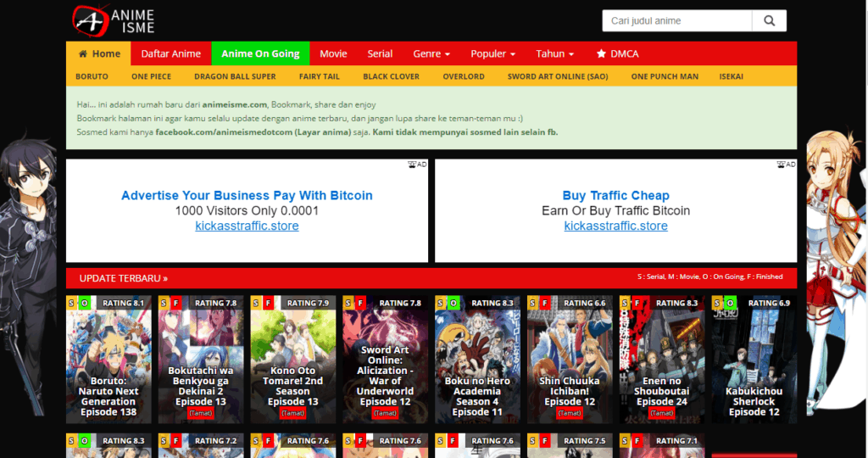Screen dimensions: 868x458
Task: Open the One Punch Man quick link
Action: (x=665, y=76)
